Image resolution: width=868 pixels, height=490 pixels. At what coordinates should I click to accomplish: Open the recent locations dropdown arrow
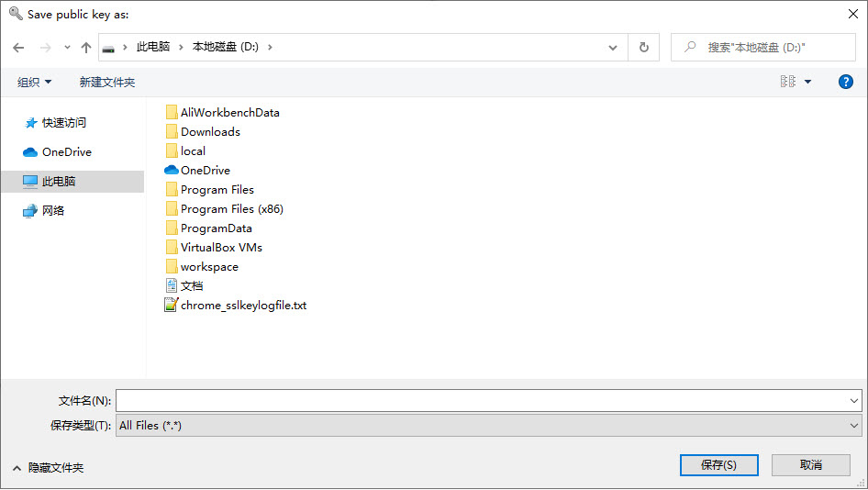(67, 48)
